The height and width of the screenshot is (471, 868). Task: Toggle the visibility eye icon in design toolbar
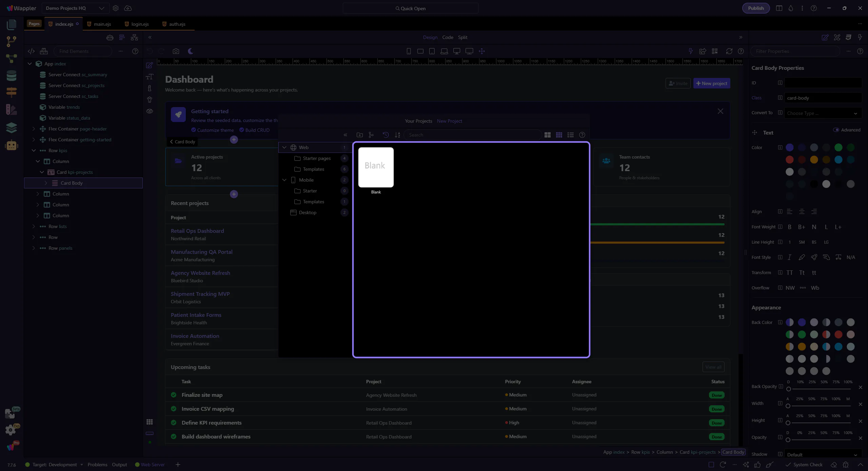click(x=150, y=111)
